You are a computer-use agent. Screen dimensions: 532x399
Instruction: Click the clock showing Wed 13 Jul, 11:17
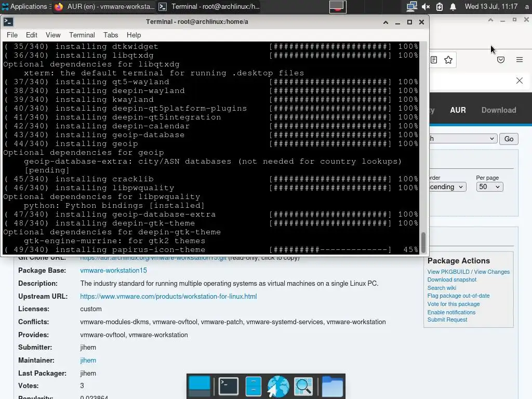pyautogui.click(x=491, y=6)
